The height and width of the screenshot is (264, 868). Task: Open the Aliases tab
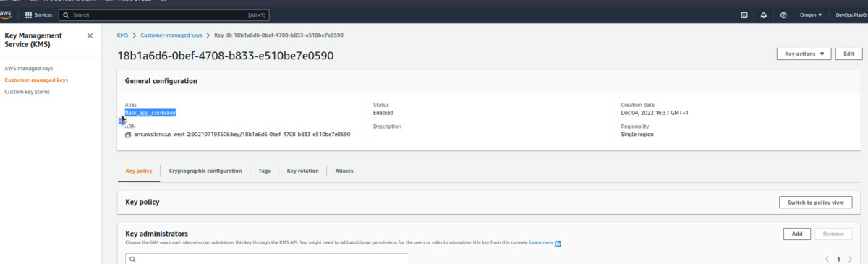(344, 171)
